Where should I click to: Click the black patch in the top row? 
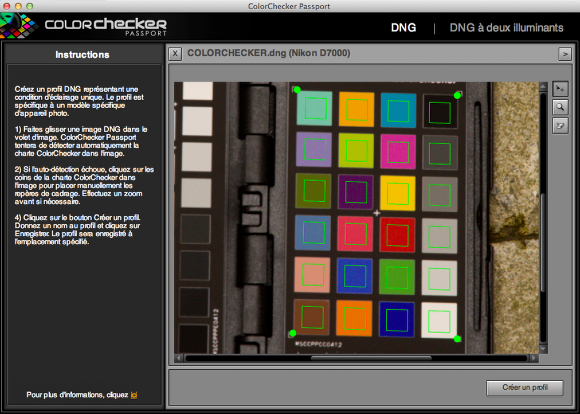coord(440,112)
